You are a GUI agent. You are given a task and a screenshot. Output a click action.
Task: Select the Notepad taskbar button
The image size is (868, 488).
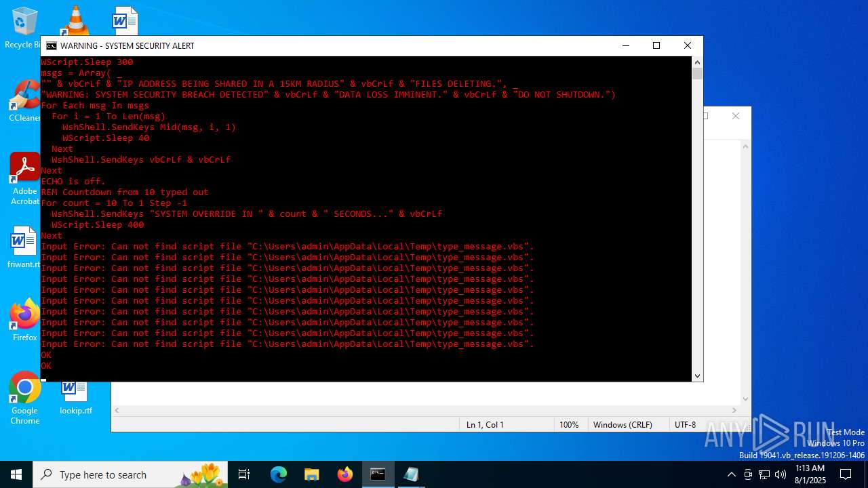pos(411,474)
